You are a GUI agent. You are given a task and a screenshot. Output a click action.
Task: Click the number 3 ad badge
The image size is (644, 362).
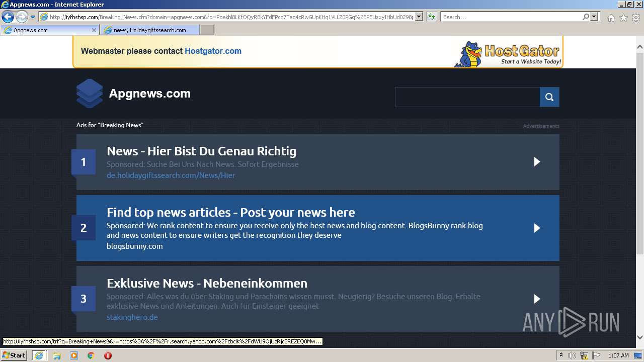click(84, 299)
